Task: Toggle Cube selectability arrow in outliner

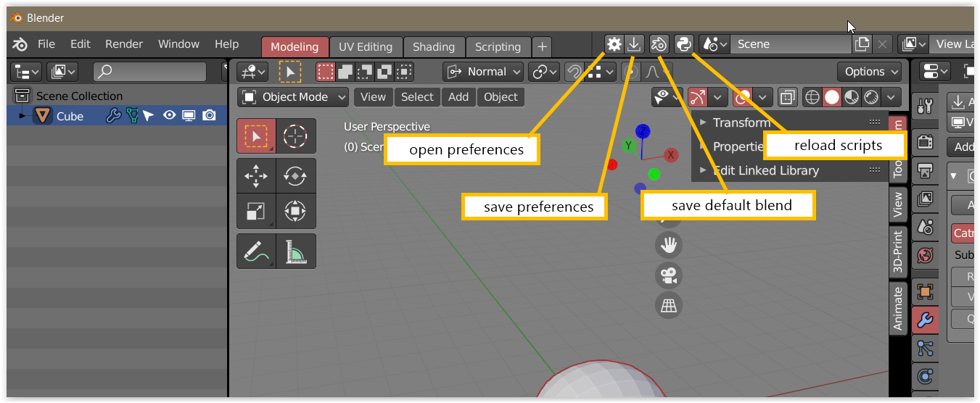Action: click(x=149, y=115)
